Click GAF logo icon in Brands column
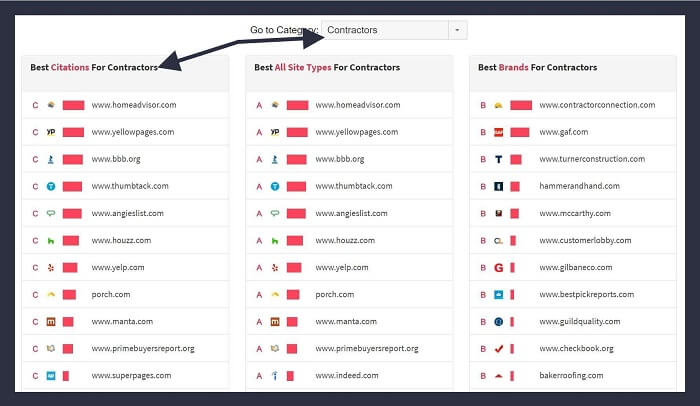Viewport: 700px width, 406px height. click(x=499, y=132)
